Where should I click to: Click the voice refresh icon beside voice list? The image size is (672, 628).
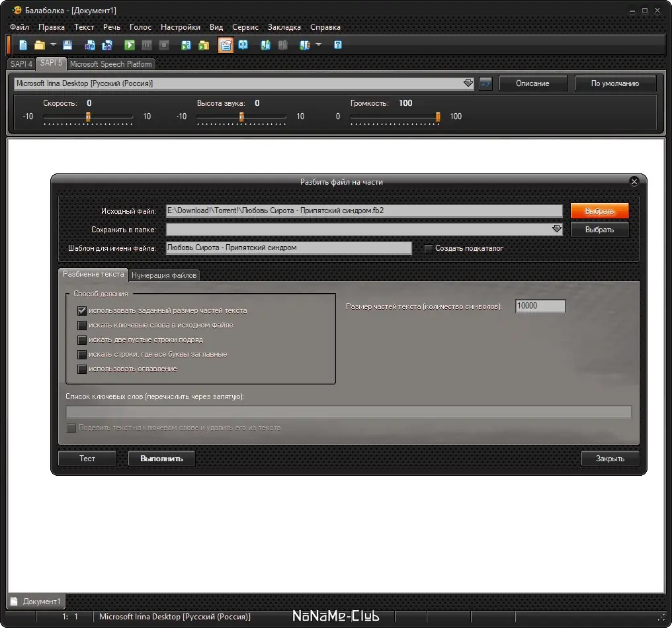(485, 83)
